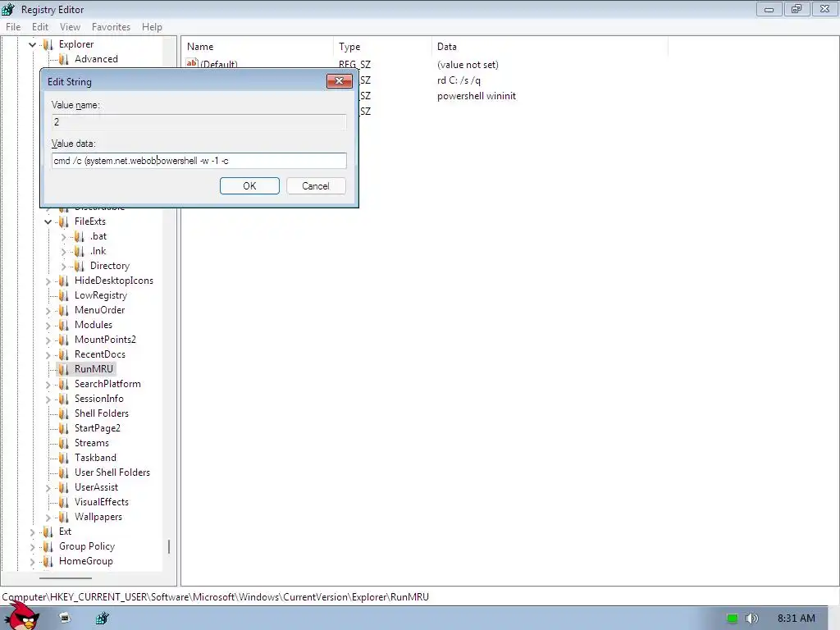Collapse the Explorer tree node
This screenshot has height=630, width=840.
click(x=32, y=44)
